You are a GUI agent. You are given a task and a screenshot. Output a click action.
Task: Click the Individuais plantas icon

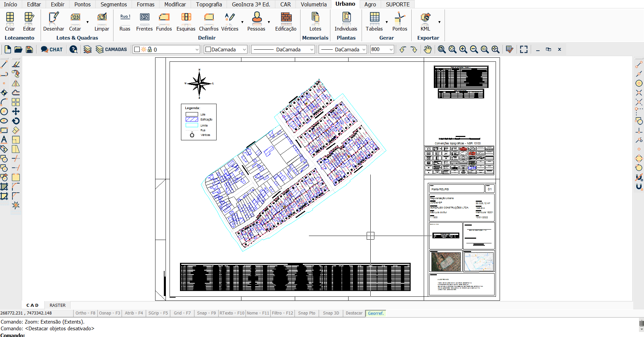coord(346,21)
